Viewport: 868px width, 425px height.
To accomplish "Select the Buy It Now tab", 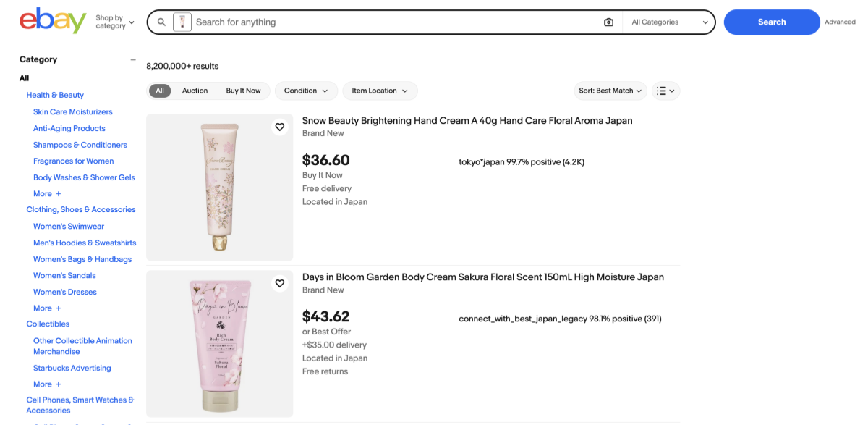I will click(243, 91).
